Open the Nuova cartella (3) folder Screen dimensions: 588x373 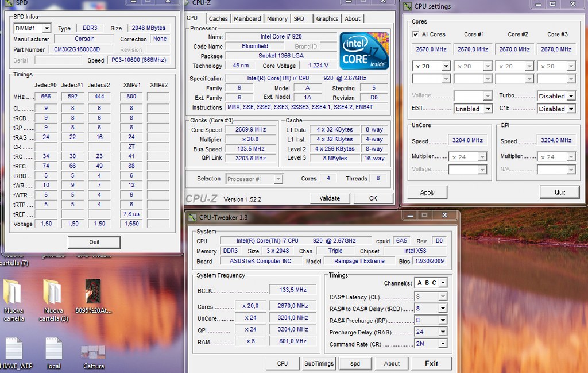click(53, 300)
